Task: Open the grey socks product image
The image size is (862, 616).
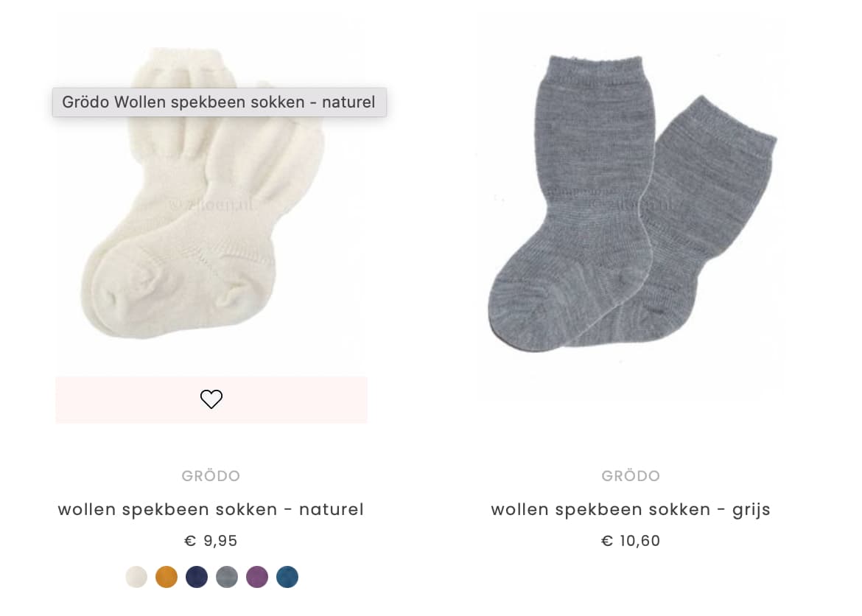Action: 631,203
